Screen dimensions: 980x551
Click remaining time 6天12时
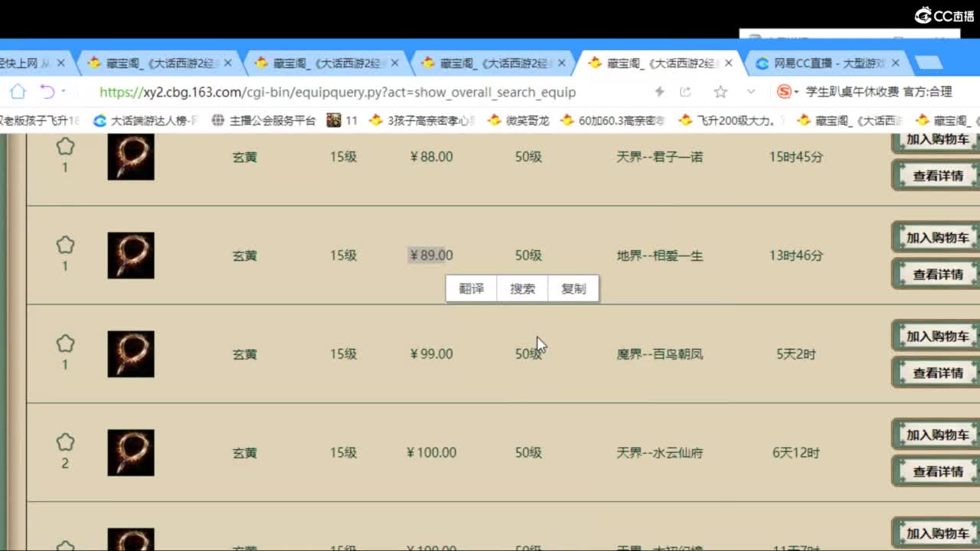pos(796,453)
